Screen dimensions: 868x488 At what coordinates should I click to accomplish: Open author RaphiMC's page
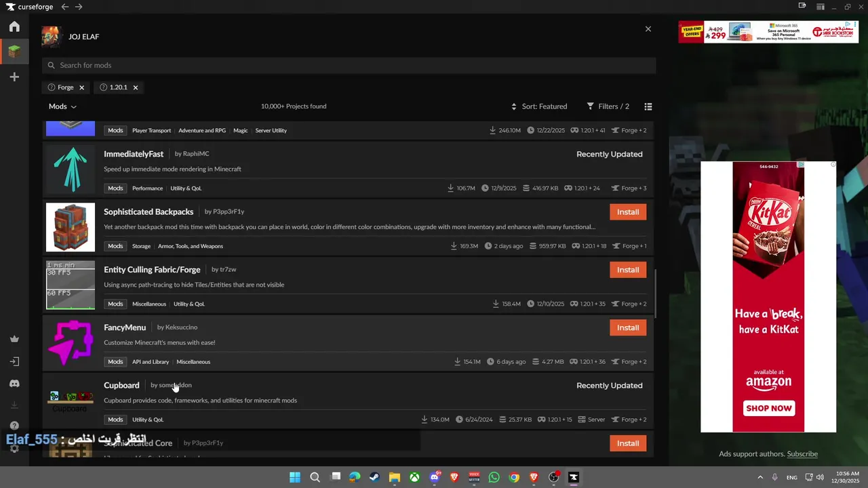click(x=196, y=154)
